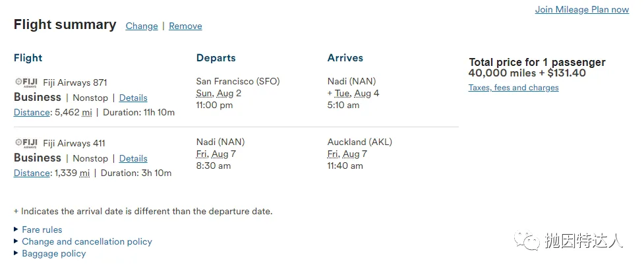Click the Change flight link
Image resolution: width=644 pixels, height=269 pixels.
[142, 26]
